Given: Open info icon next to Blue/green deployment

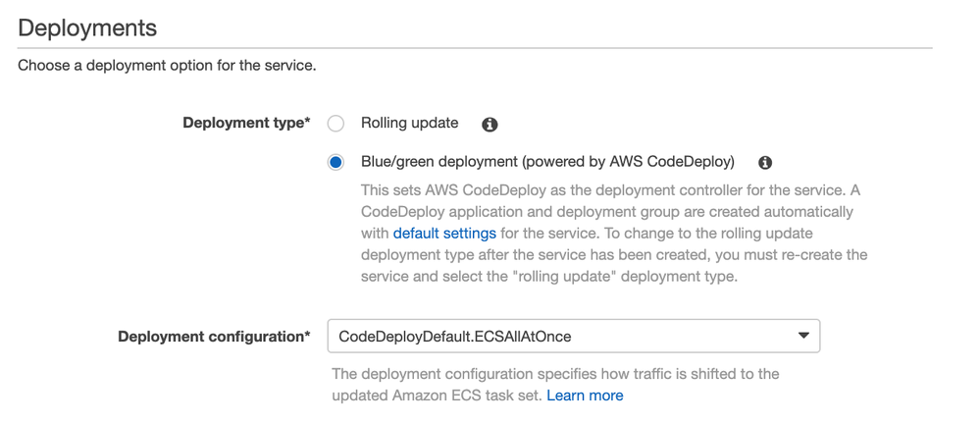Looking at the screenshot, I should (x=765, y=163).
